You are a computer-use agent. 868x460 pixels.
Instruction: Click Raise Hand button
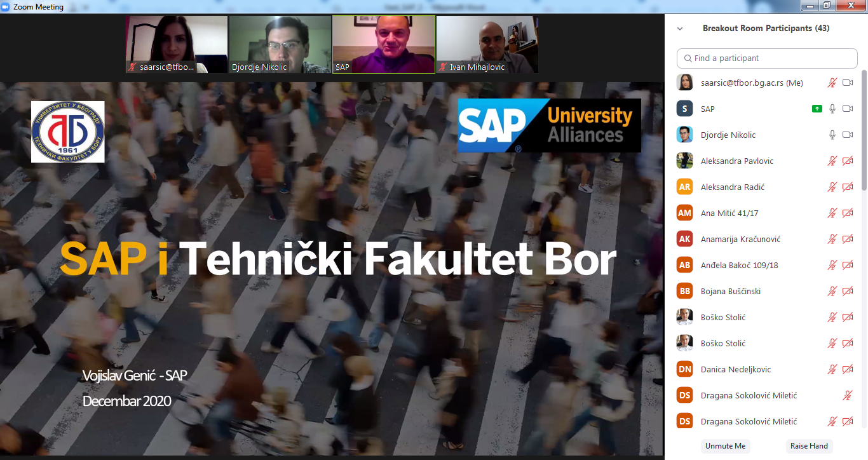(x=809, y=446)
